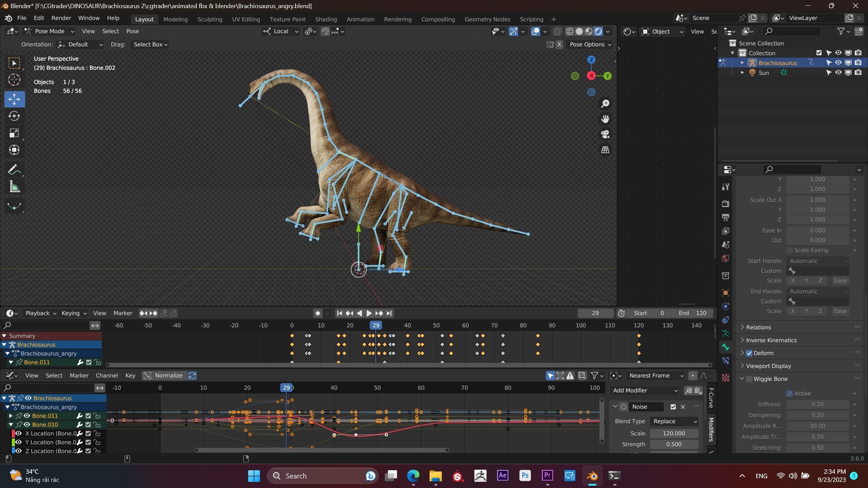
Task: Adjust the Stiffness 0.20 slider
Action: pos(817,404)
